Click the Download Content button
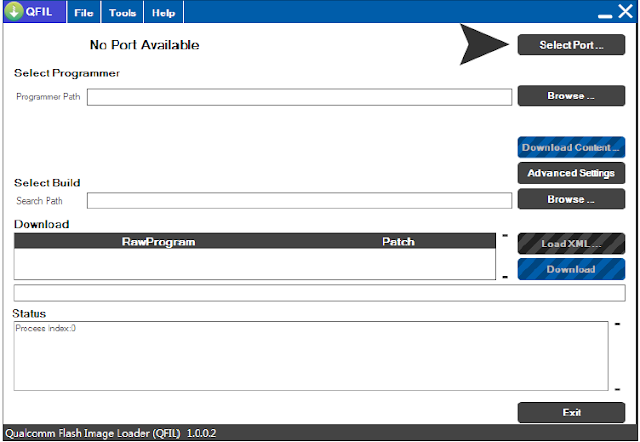Screen dimensions: 640x442 coord(571,147)
